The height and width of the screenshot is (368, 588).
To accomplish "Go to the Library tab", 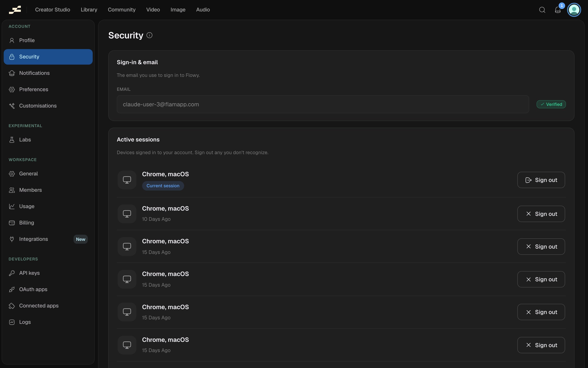I will tap(89, 10).
